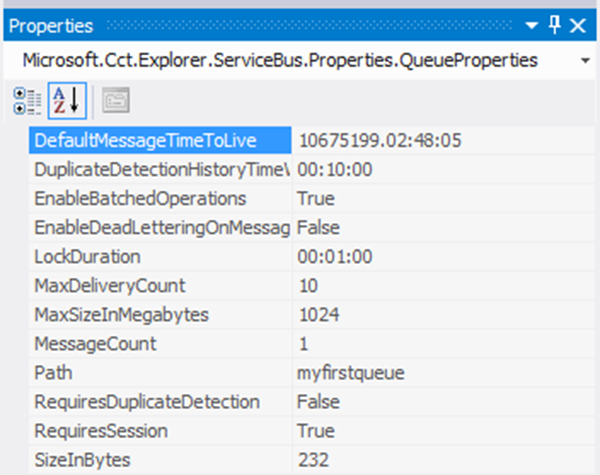Click the RequiresSession True value
600x475 pixels.
[316, 431]
